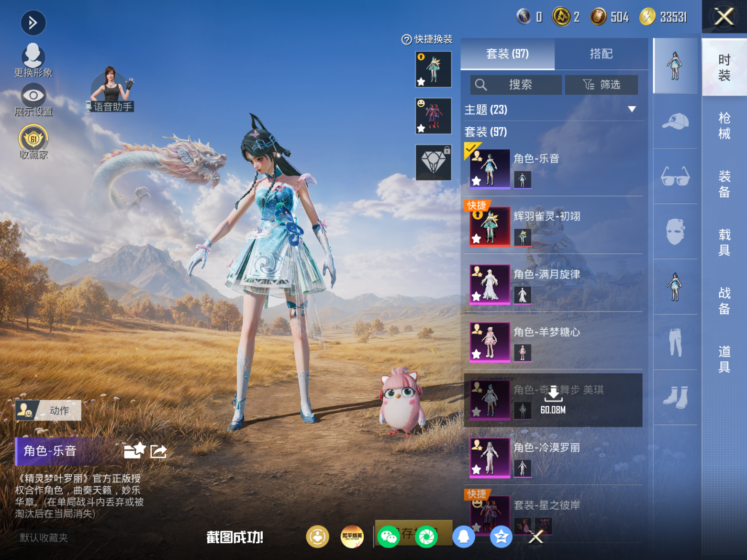Select the shoes category icon
The height and width of the screenshot is (560, 747).
(675, 397)
